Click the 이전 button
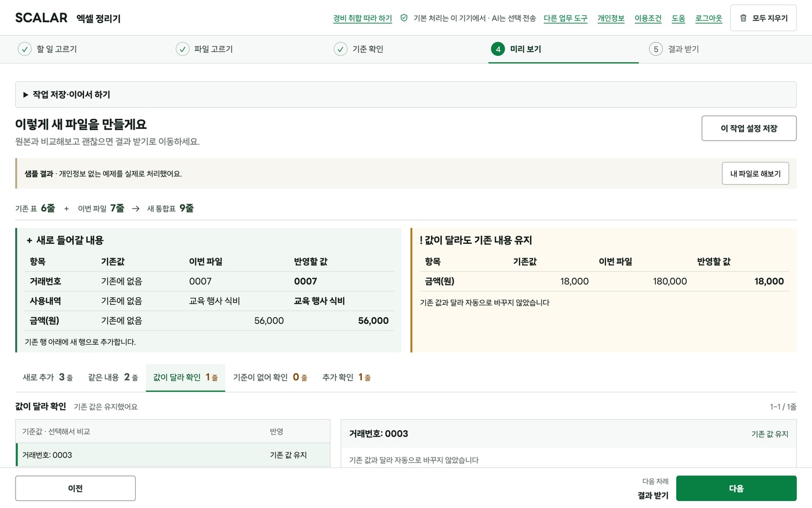Screen dimensions: 812x508 click(x=75, y=488)
